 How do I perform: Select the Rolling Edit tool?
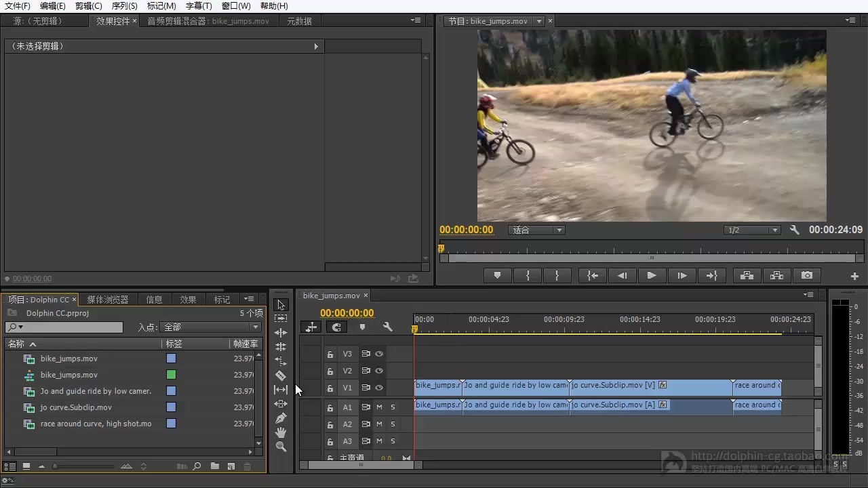pyautogui.click(x=281, y=347)
